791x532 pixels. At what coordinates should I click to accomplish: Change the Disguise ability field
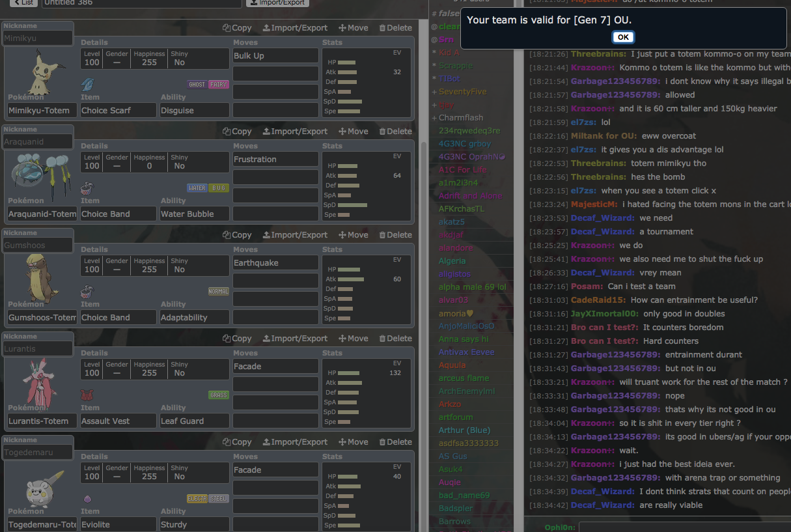[195, 110]
